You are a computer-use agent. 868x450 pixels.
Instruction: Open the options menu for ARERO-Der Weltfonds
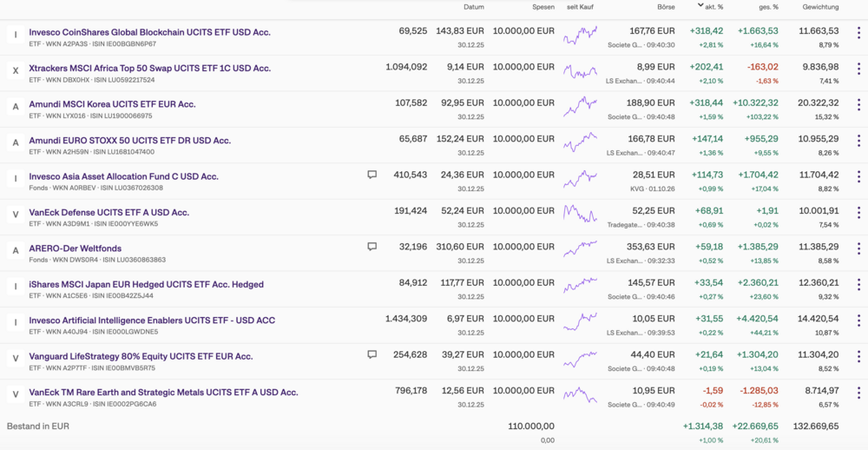coord(858,248)
